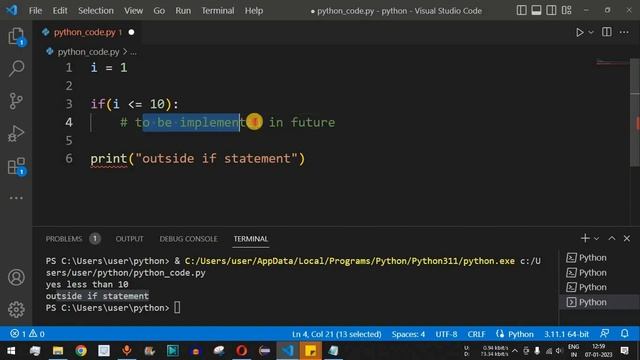Open the Help menu
This screenshot has height=360, width=640.
coord(253,11)
